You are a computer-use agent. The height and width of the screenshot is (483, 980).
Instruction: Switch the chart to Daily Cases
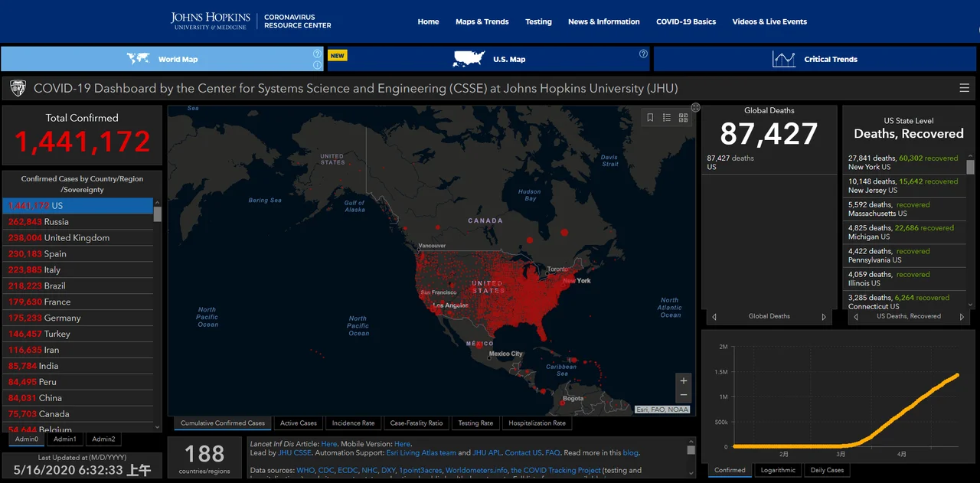click(x=827, y=470)
